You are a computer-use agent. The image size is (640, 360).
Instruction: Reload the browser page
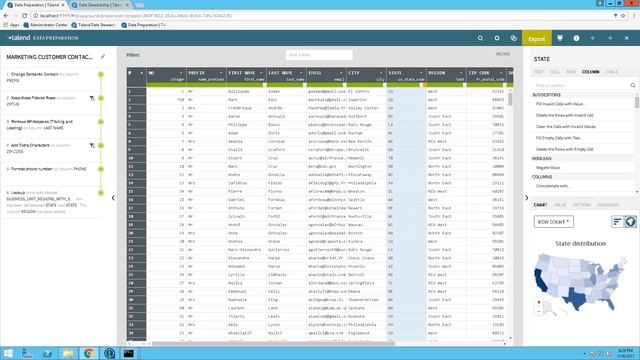[24, 16]
